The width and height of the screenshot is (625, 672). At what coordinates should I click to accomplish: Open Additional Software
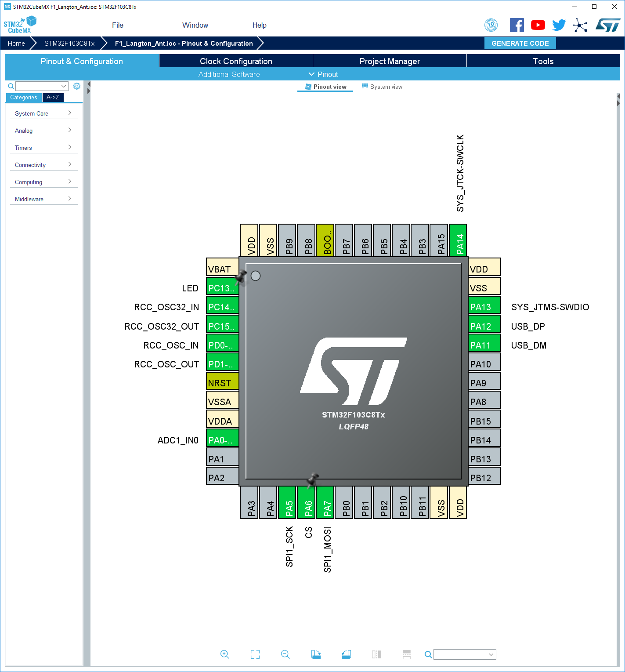point(229,74)
